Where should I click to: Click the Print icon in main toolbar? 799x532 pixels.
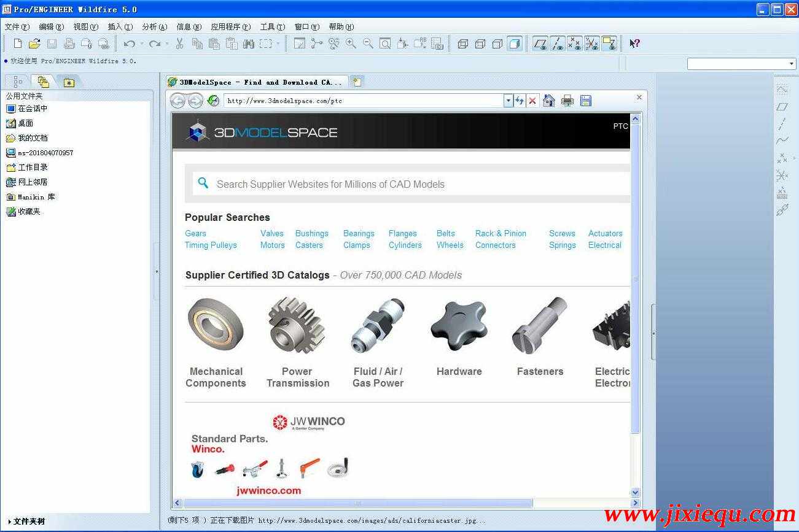(69, 44)
